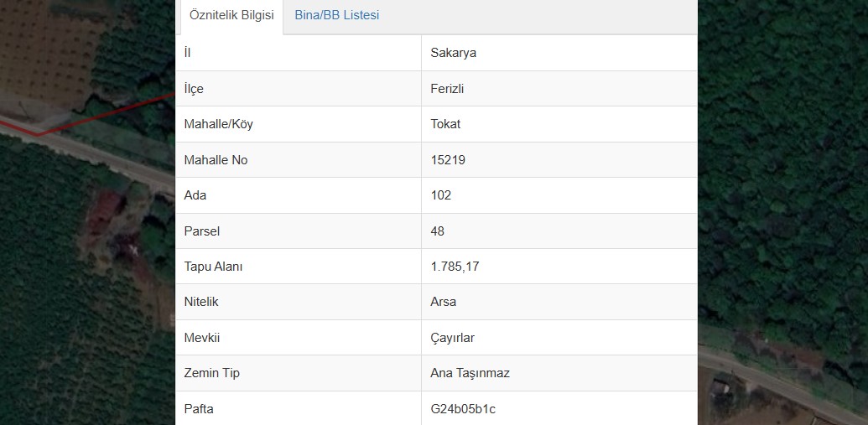Select the Öznitelik Bilgisi tab
This screenshot has width=868, height=425.
click(x=231, y=15)
